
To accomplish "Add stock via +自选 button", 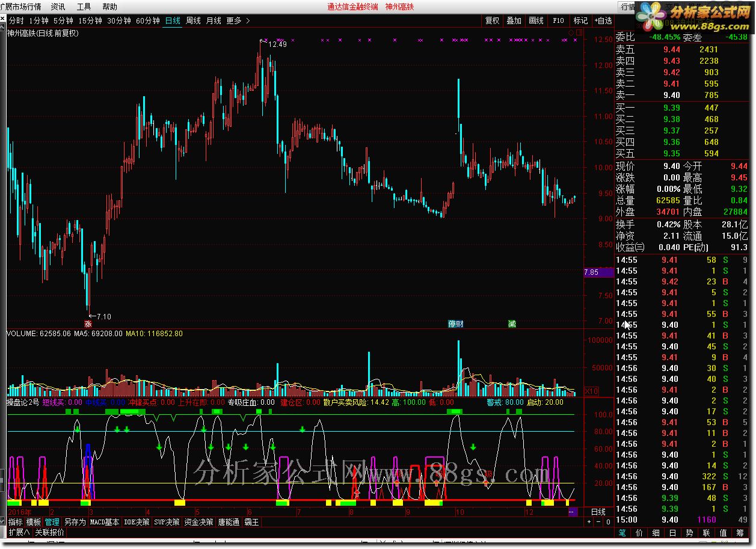I will (603, 20).
